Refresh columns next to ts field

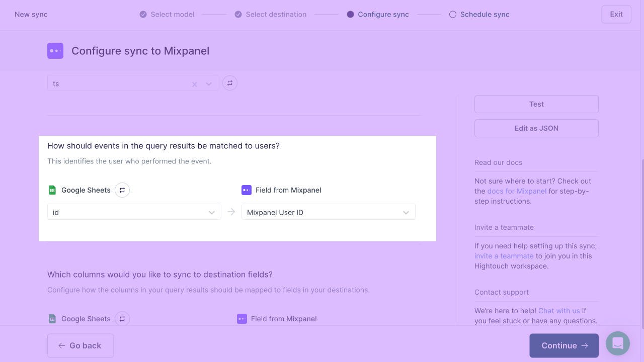230,83
